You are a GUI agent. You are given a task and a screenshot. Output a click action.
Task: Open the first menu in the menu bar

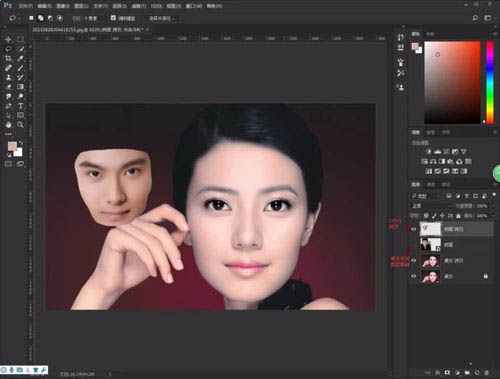(x=25, y=6)
